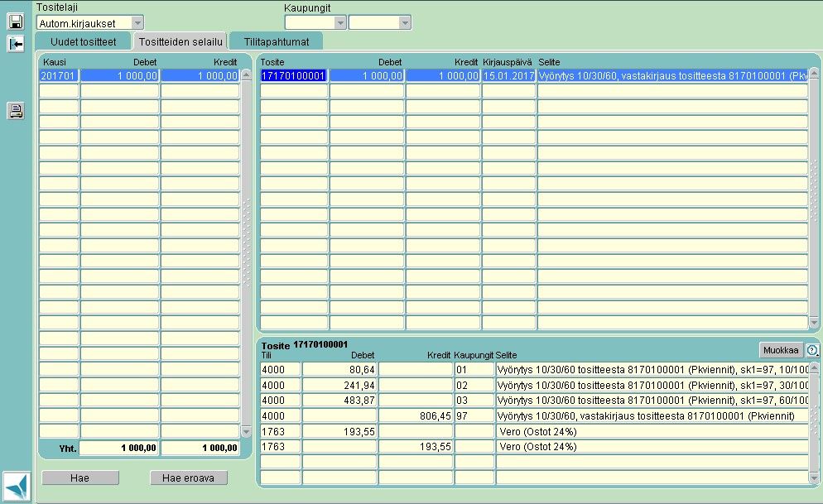Click the Hae button
This screenshot has height=504, width=823.
[79, 478]
